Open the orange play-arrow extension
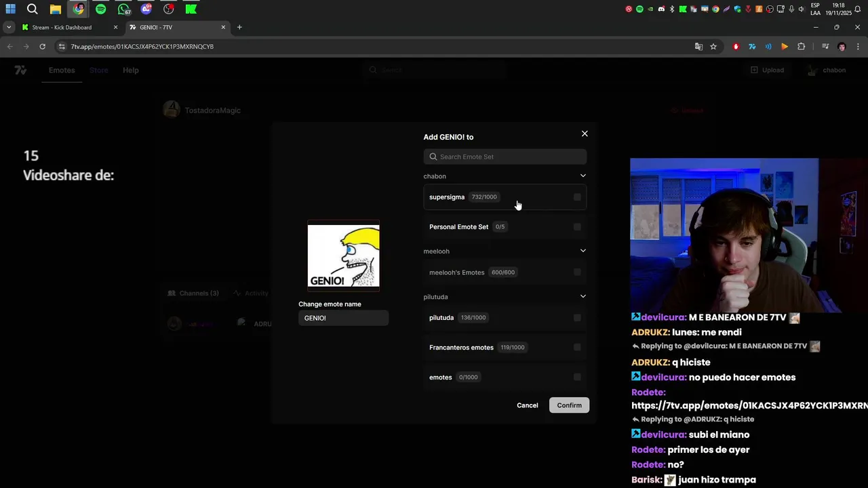Screen dimensions: 868x488 [785, 46]
